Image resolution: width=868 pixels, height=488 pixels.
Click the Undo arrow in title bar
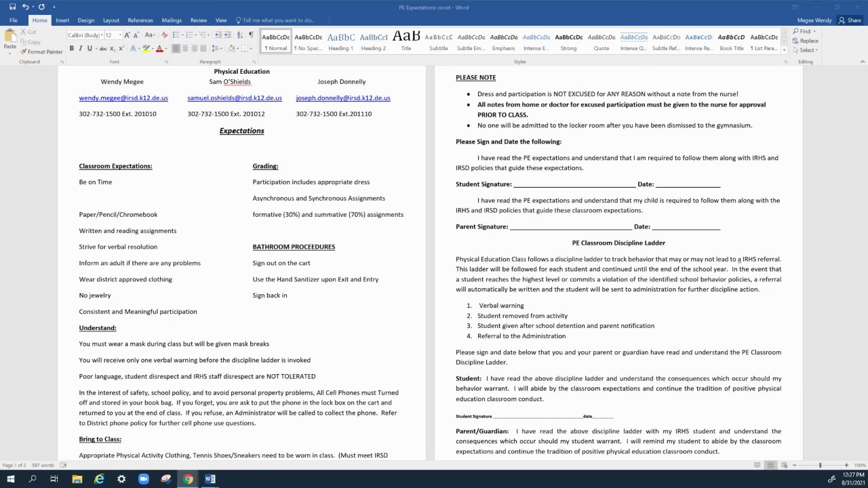[x=25, y=7]
